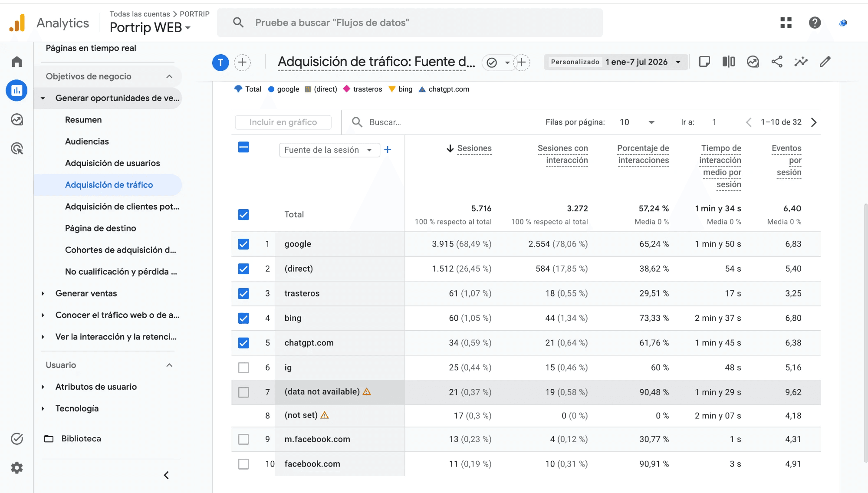Edit the report with the pencil icon

(825, 62)
